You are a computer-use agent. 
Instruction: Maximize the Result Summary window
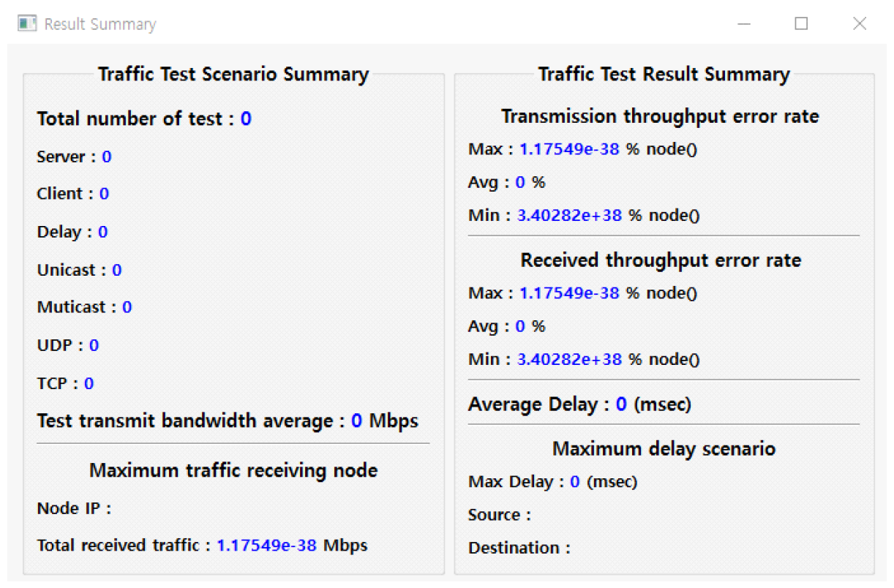point(801,23)
